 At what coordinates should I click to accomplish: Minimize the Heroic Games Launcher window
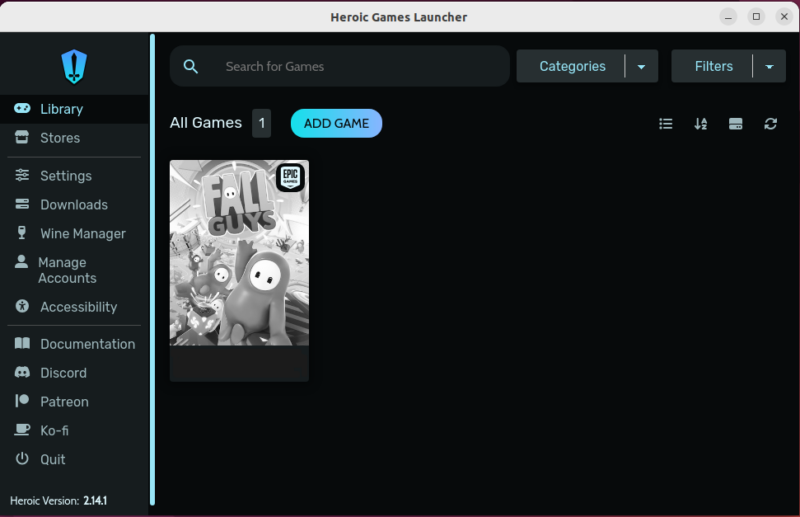[728, 17]
